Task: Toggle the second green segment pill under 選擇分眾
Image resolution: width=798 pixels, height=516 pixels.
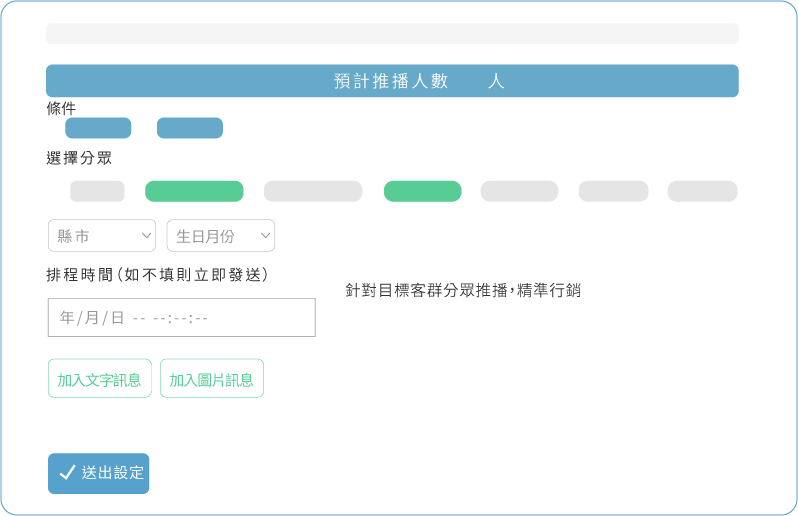Action: (422, 191)
